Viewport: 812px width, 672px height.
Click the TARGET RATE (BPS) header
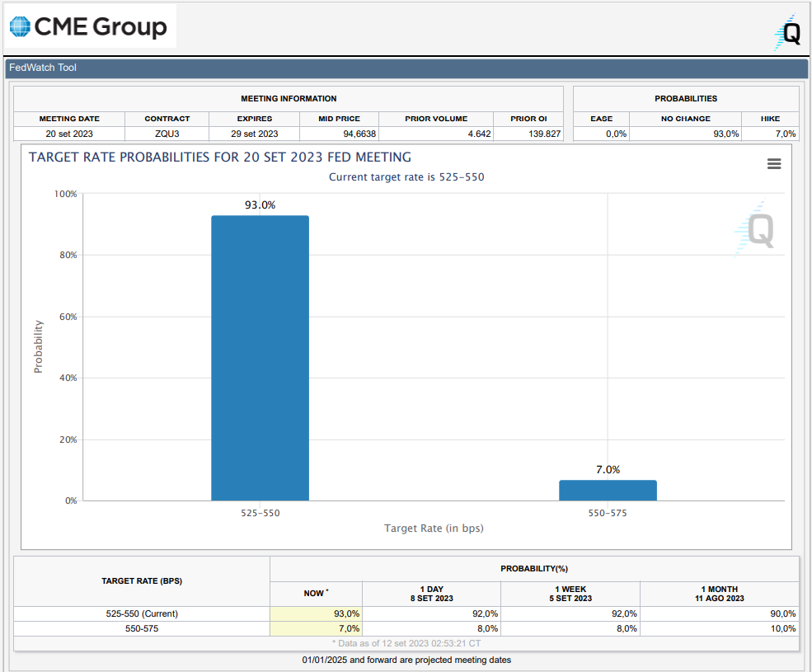coord(142,580)
